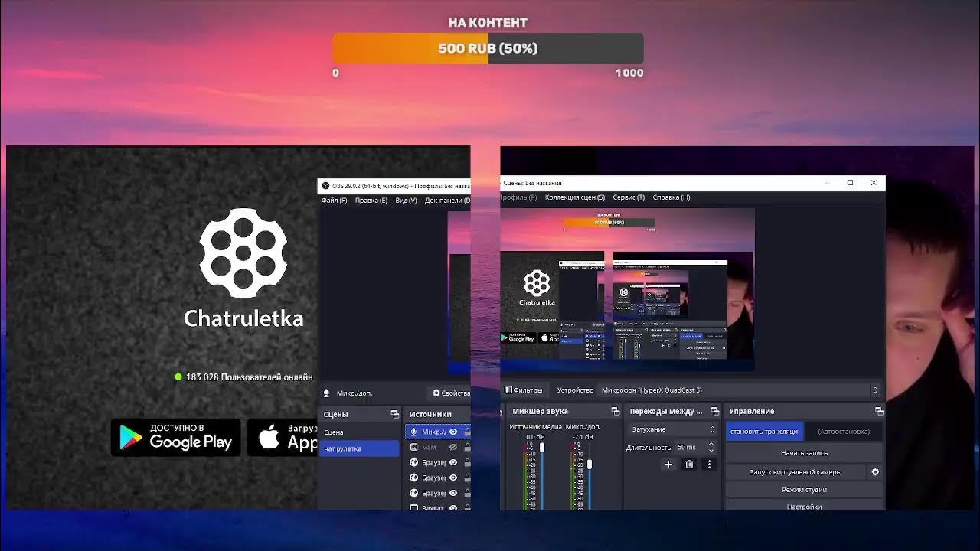Pop out the Микшер звука dock panel
Viewport: 980px width, 551px height.
click(x=615, y=412)
